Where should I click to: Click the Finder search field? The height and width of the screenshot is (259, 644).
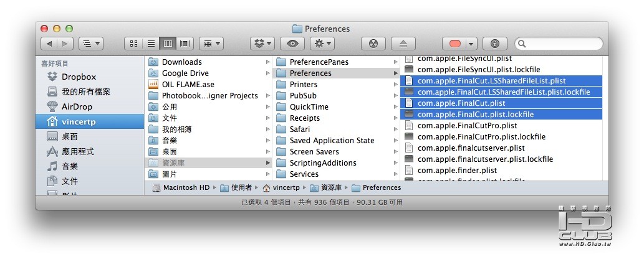tap(559, 44)
